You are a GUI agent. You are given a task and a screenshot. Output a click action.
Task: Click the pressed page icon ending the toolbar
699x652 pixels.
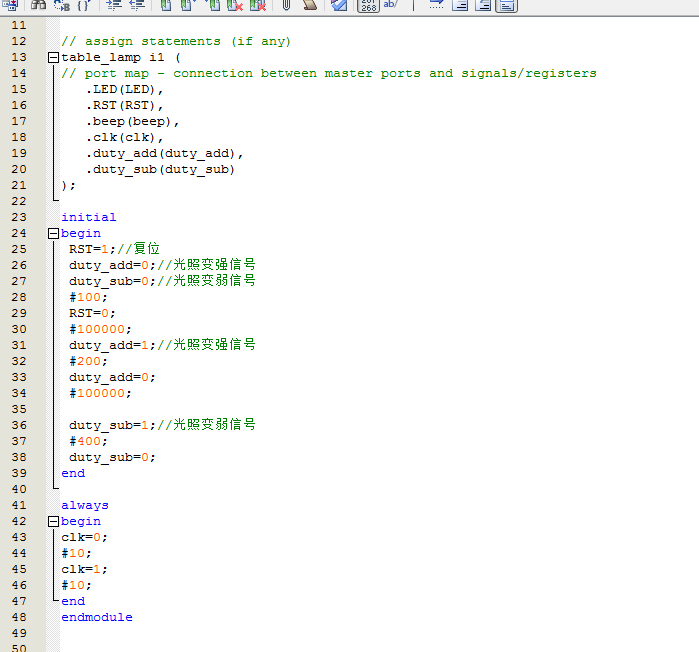507,5
